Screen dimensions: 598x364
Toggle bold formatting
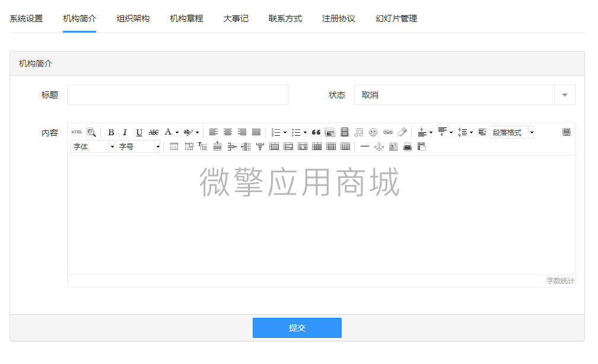(111, 132)
